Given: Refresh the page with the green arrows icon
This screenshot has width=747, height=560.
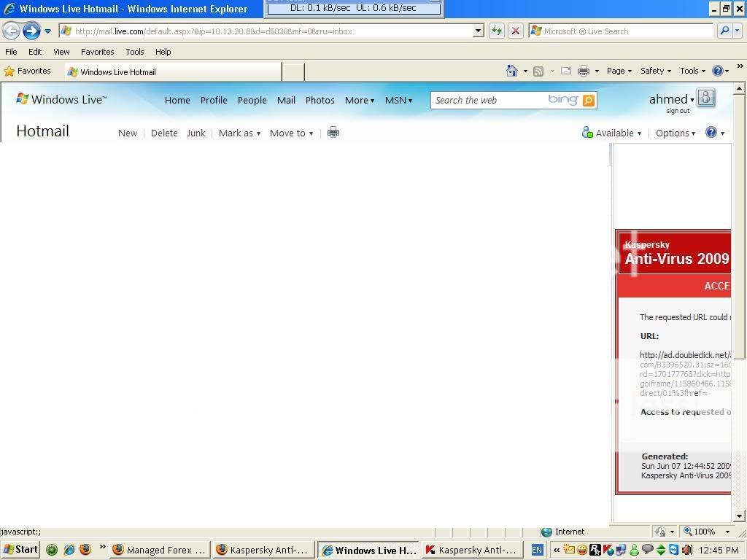Looking at the screenshot, I should [x=497, y=31].
